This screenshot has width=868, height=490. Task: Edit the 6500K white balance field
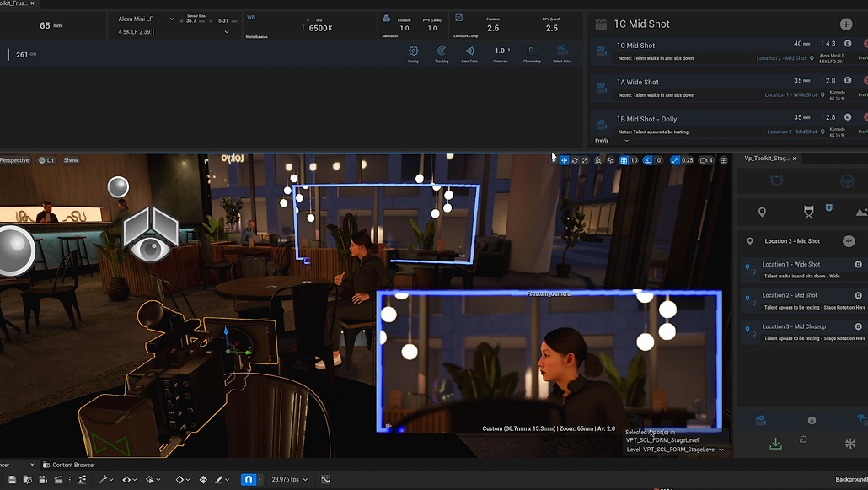pos(320,29)
